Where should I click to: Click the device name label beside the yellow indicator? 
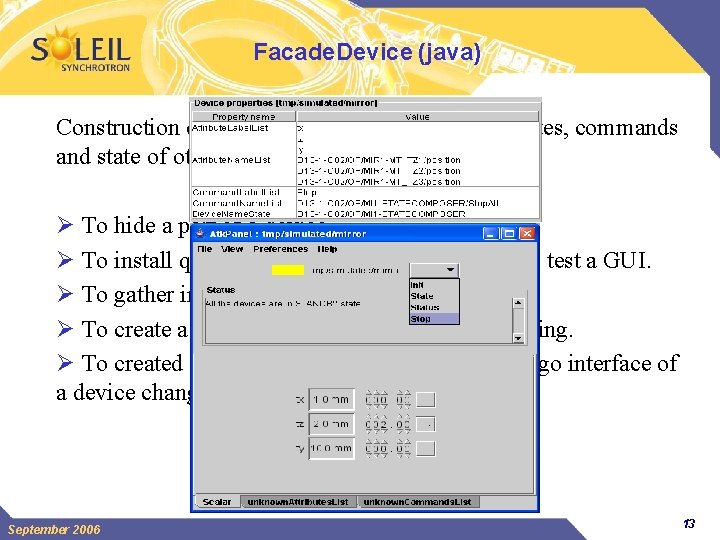tap(355, 270)
